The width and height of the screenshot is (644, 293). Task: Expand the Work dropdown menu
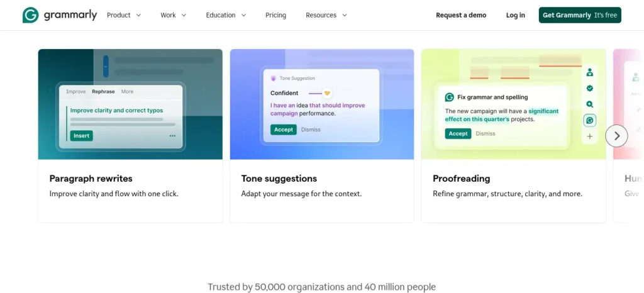(173, 15)
